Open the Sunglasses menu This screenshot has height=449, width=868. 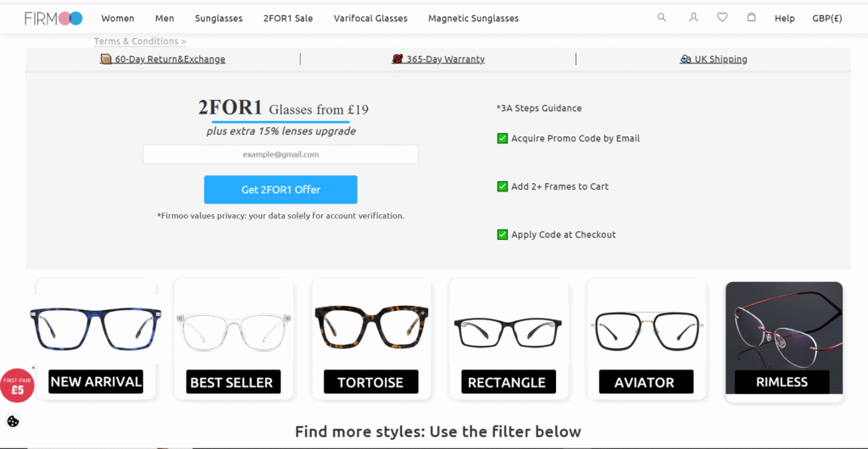click(219, 19)
